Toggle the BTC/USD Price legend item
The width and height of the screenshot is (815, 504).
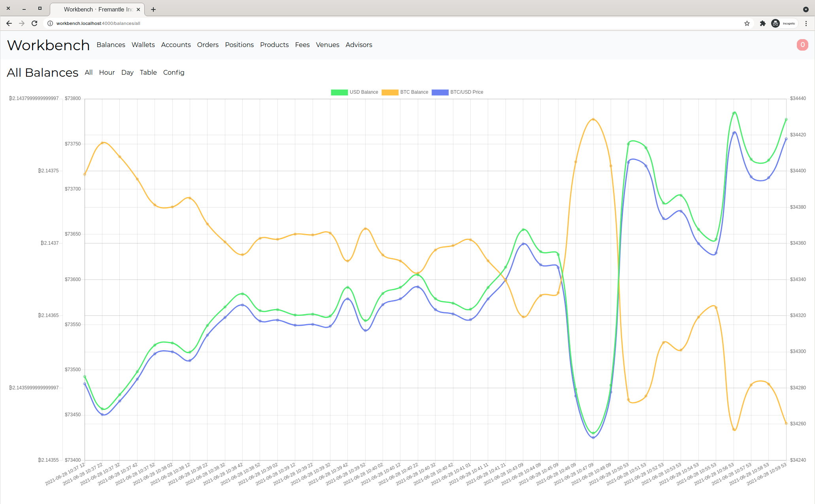(457, 92)
